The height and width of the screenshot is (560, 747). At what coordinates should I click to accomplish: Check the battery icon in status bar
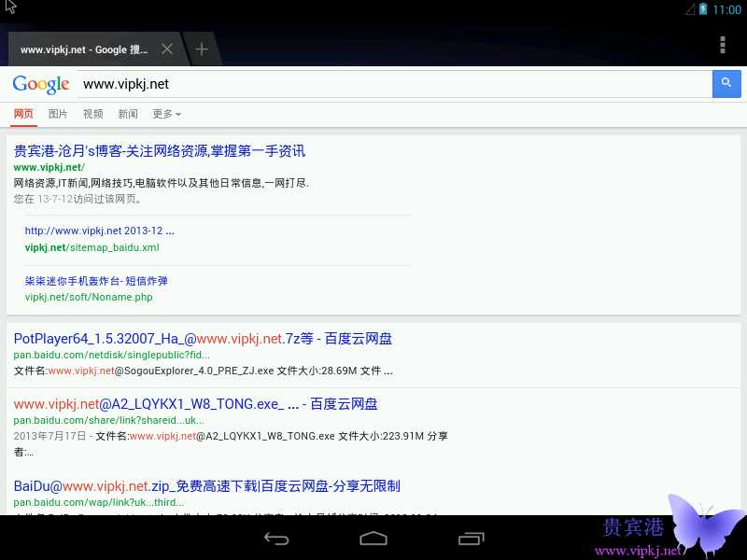[703, 9]
